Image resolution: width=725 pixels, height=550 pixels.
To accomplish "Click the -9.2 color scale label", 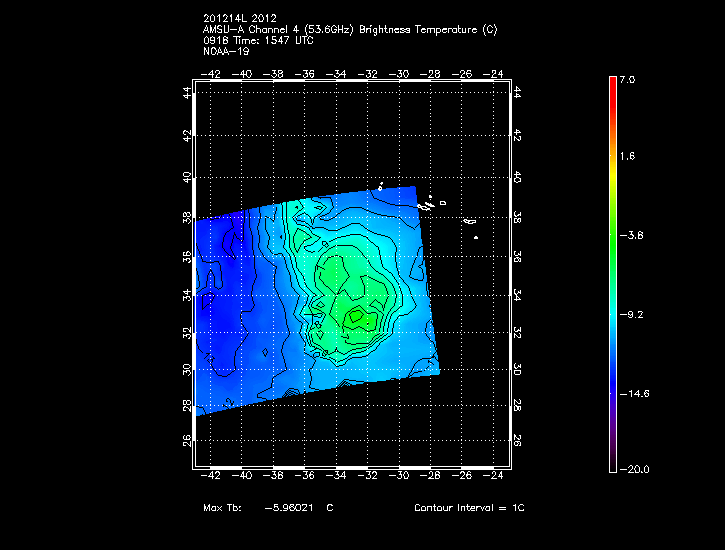I will (629, 313).
